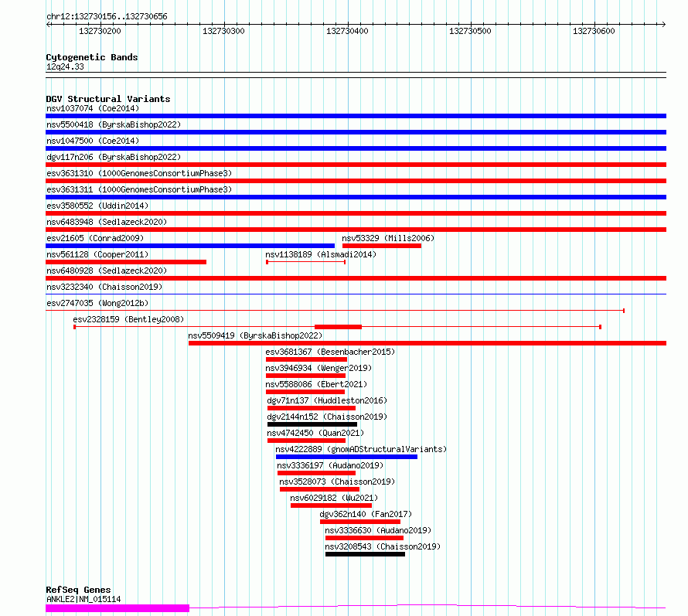The height and width of the screenshot is (616, 688).
Task: Click the nsv3336197 (Audano2019) label
Action: (x=330, y=465)
